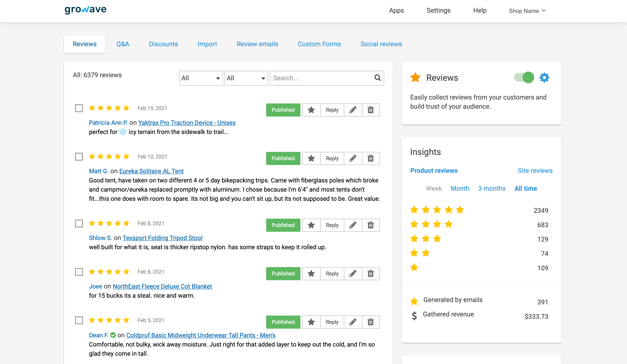
Task: Switch to the Q&A tab
Action: [x=123, y=44]
